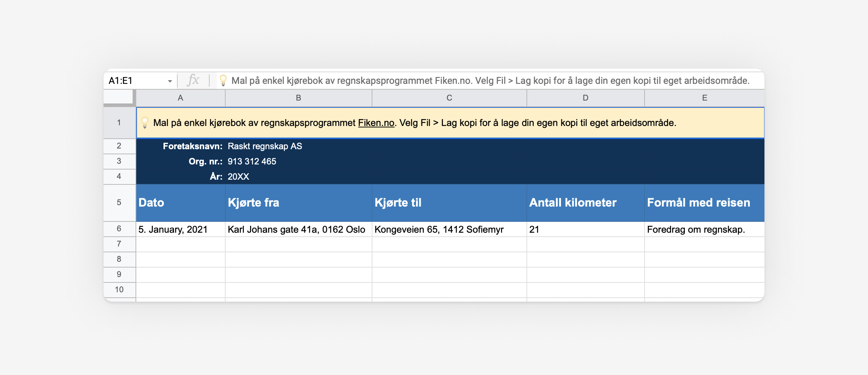868x375 pixels.
Task: Select row header 6
Action: 119,229
